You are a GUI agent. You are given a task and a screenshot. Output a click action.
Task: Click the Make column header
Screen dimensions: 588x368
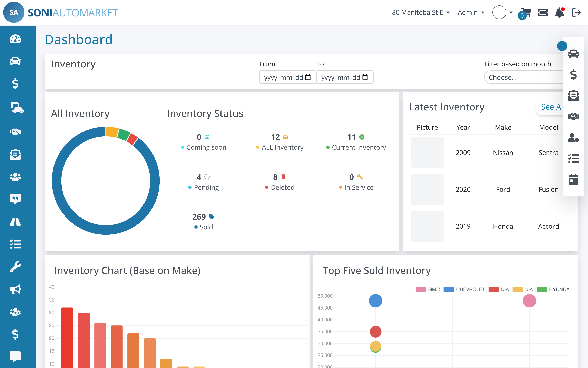503,127
